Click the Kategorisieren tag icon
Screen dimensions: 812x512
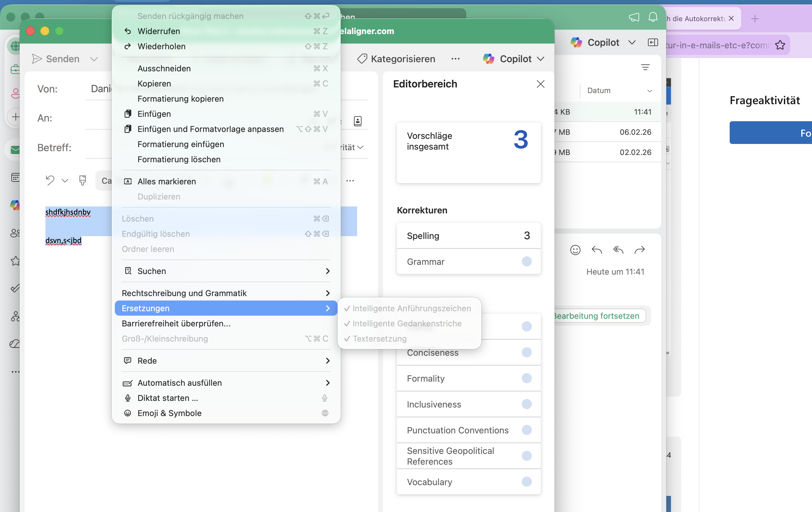362,59
